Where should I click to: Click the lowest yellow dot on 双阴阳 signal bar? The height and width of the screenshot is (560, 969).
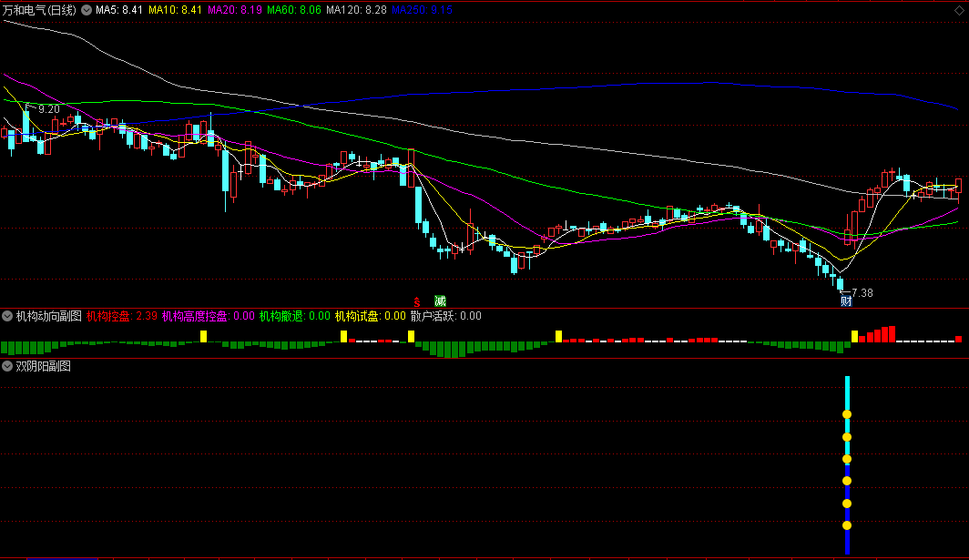pos(847,525)
